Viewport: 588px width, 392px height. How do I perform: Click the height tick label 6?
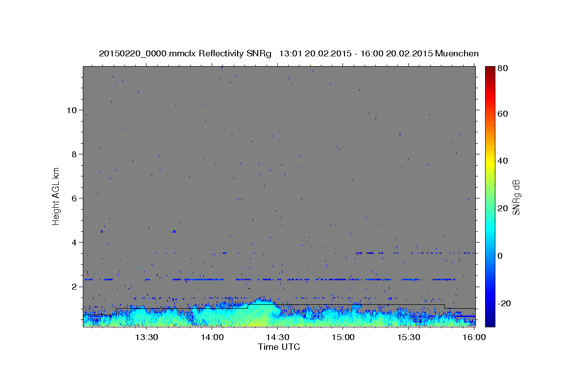(74, 198)
